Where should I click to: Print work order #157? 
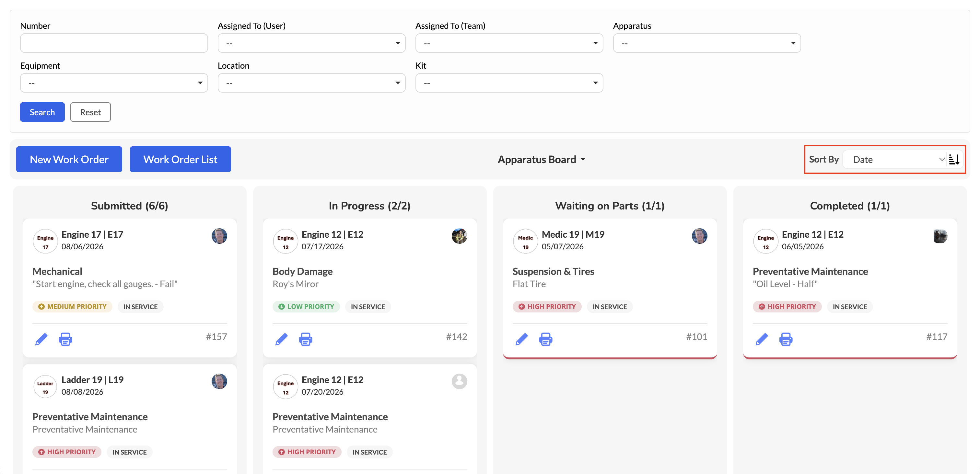[x=65, y=339]
